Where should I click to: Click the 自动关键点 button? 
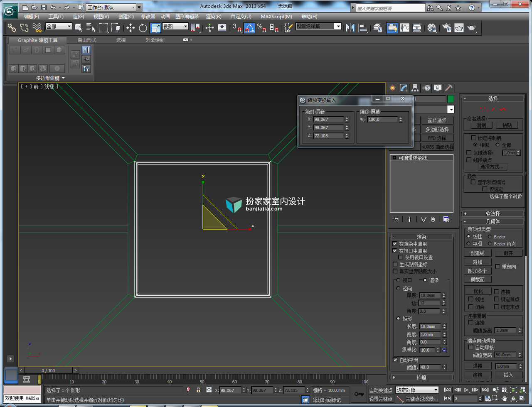pyautogui.click(x=381, y=390)
